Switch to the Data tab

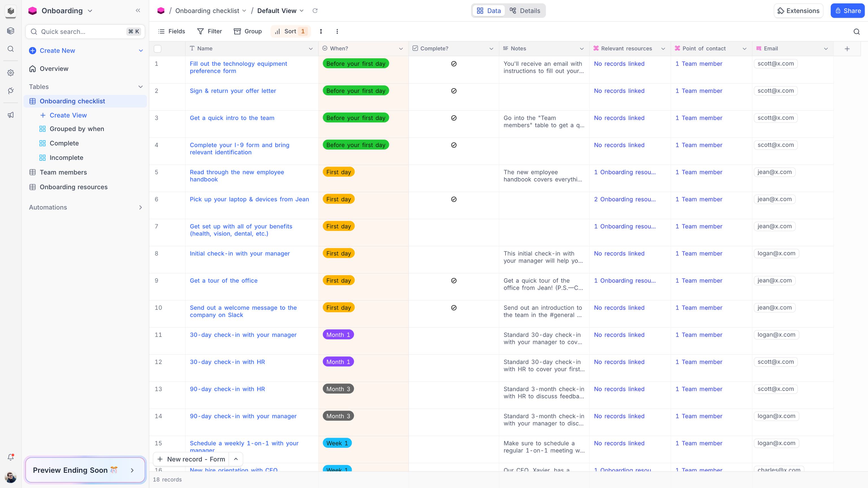[x=489, y=11]
